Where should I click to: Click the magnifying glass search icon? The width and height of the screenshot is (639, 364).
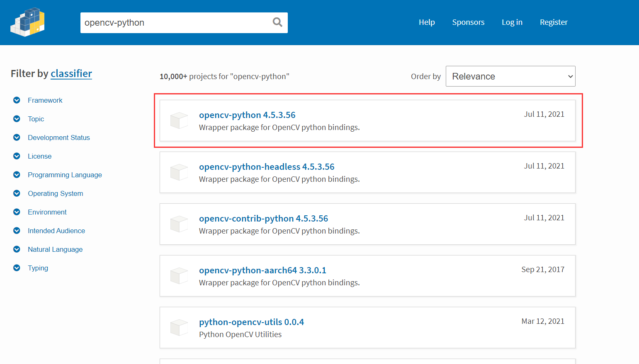pos(277,22)
